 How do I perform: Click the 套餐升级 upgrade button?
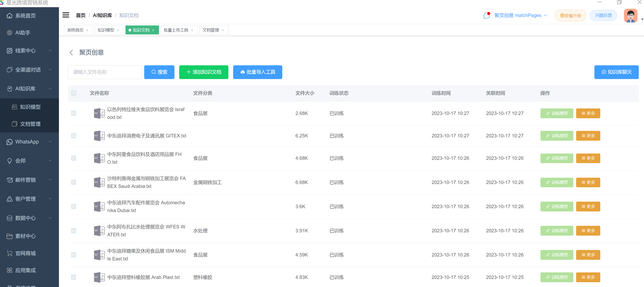tap(570, 15)
